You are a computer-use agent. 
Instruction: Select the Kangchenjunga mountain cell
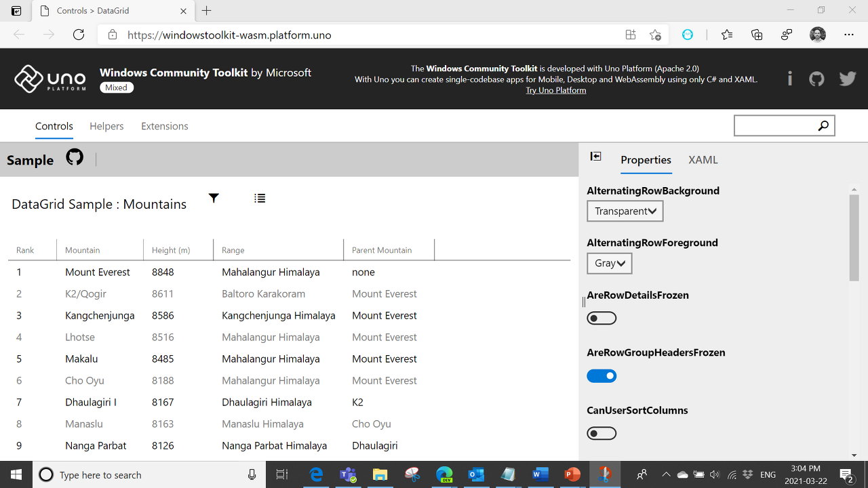coord(100,315)
